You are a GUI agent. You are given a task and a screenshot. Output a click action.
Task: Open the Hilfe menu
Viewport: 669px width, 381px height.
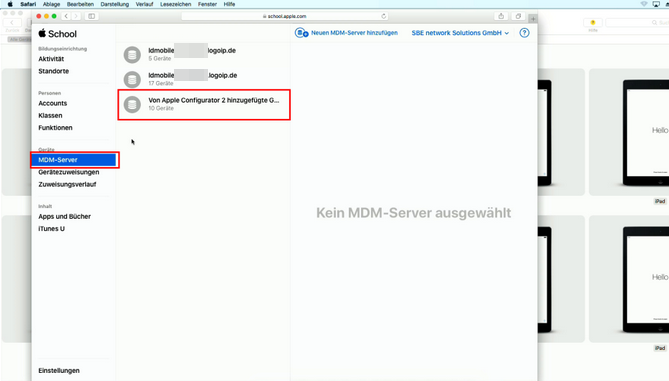coord(229,4)
